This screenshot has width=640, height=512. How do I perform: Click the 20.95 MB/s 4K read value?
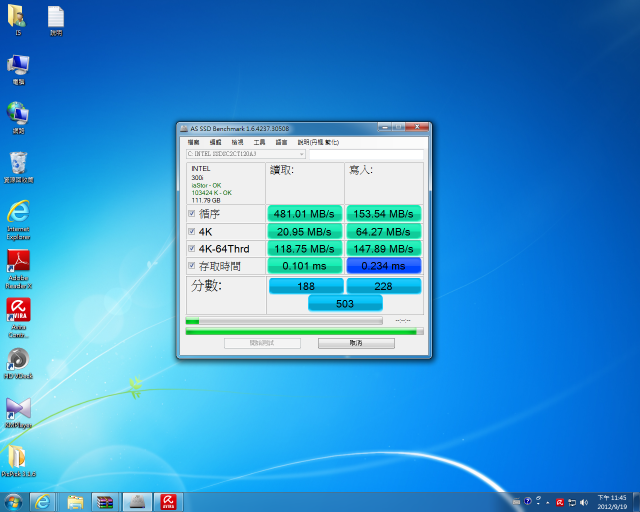coord(304,232)
